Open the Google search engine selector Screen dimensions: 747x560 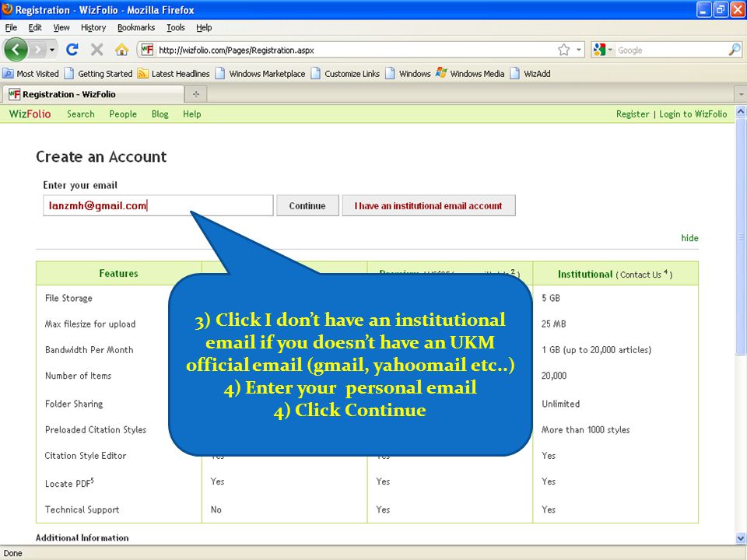[x=602, y=50]
